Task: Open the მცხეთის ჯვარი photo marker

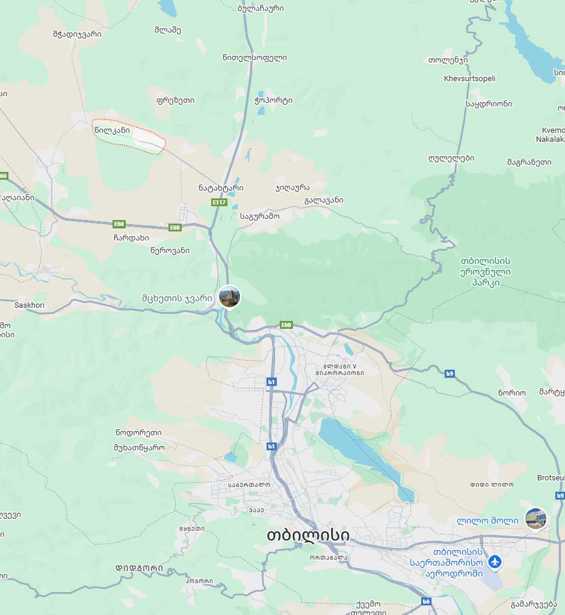Action: tap(229, 297)
